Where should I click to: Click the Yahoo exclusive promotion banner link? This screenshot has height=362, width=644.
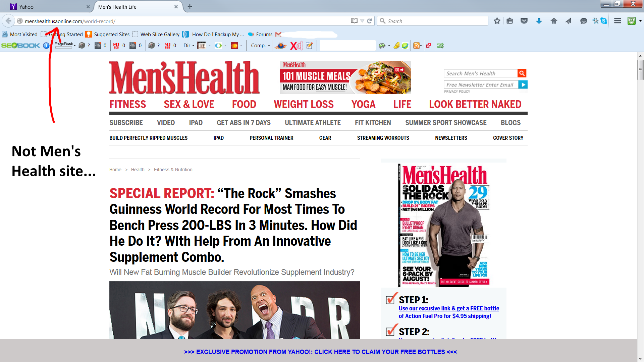click(320, 352)
